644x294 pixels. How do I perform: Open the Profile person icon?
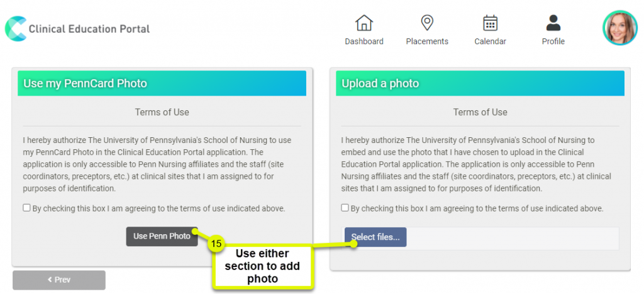pos(553,23)
